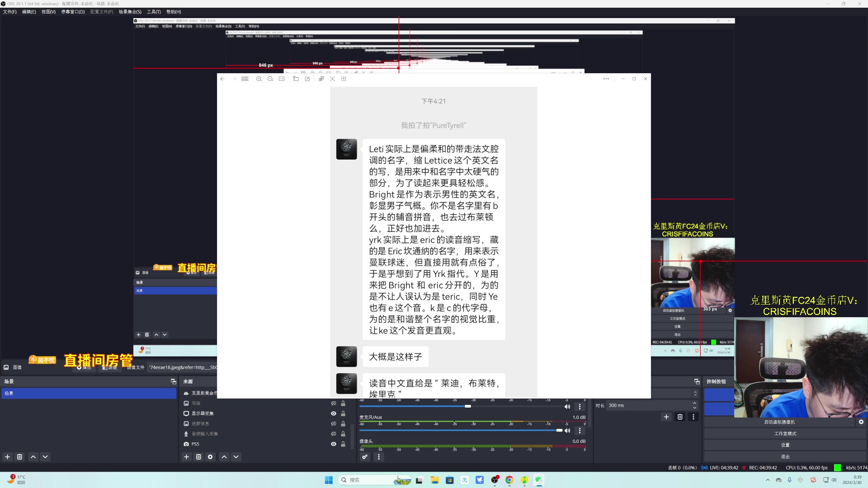Pop out the Scene Transitions dock
868x488 pixels.
coord(697,382)
